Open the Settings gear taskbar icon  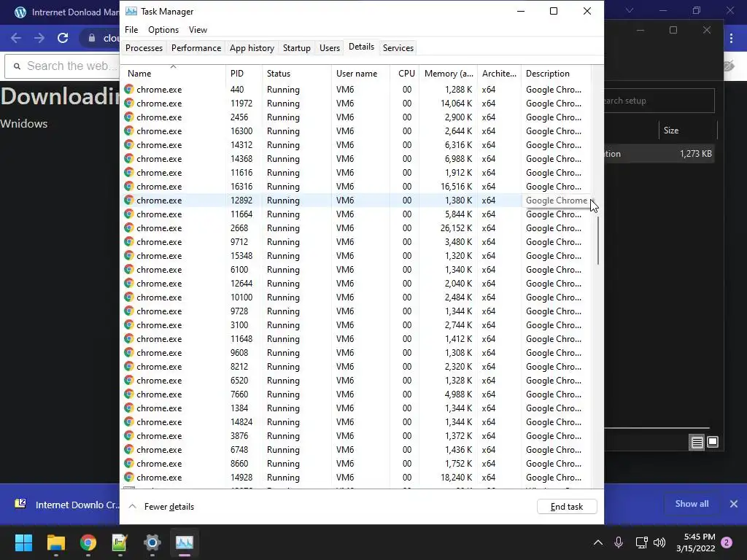[x=152, y=542]
